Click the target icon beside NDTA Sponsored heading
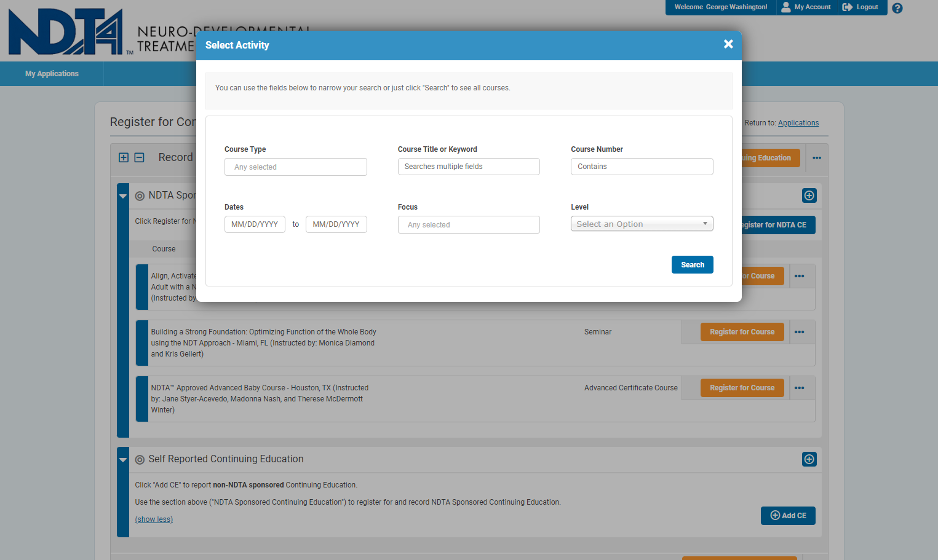Screen dimensions: 938x560 click(140, 196)
